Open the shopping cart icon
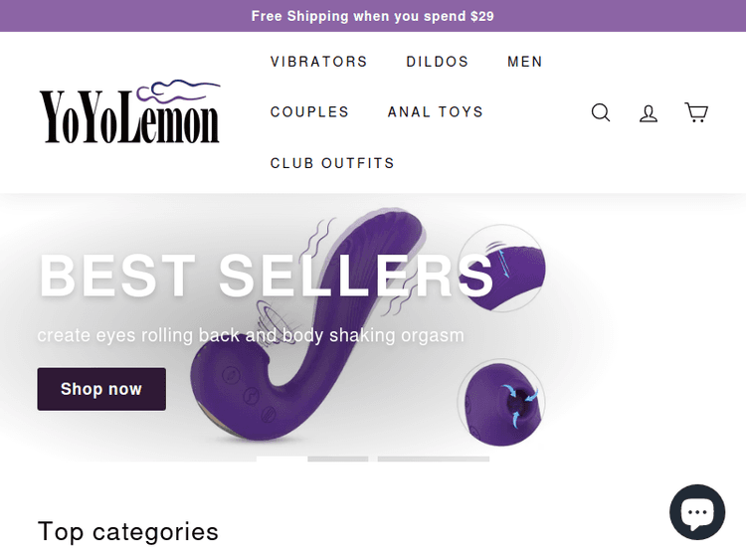The height and width of the screenshot is (560, 746). [696, 112]
